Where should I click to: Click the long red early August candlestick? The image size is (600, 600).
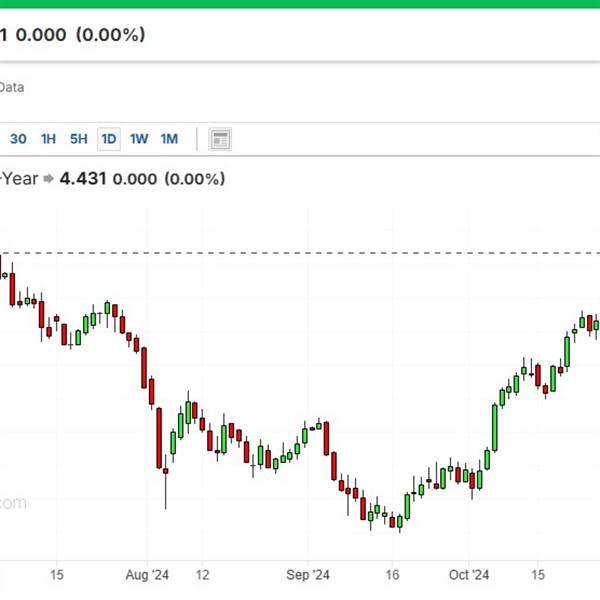tap(159, 438)
